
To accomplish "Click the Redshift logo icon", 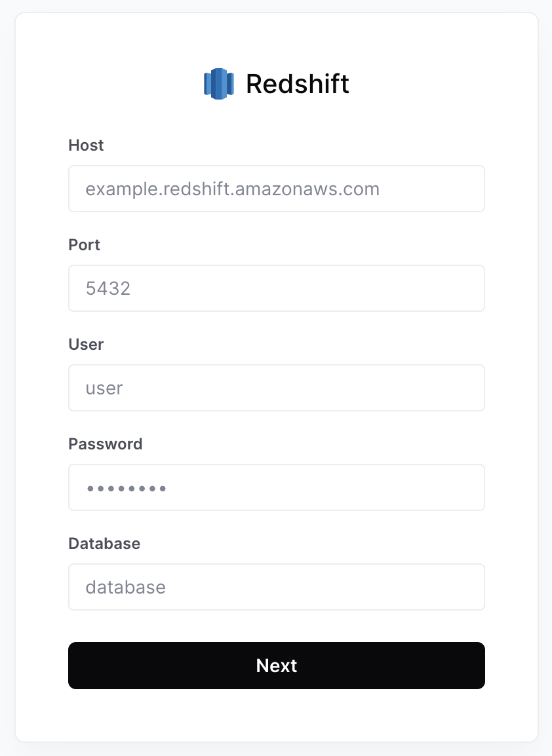I will 218,84.
